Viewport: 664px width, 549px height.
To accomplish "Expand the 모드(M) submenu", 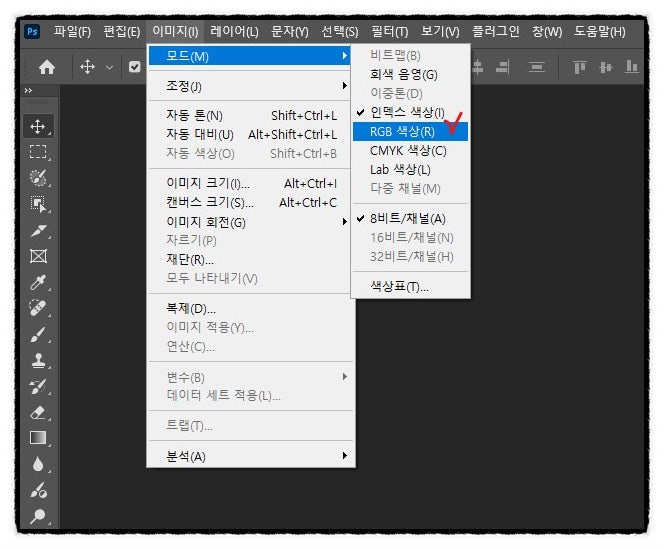I will [x=250, y=56].
